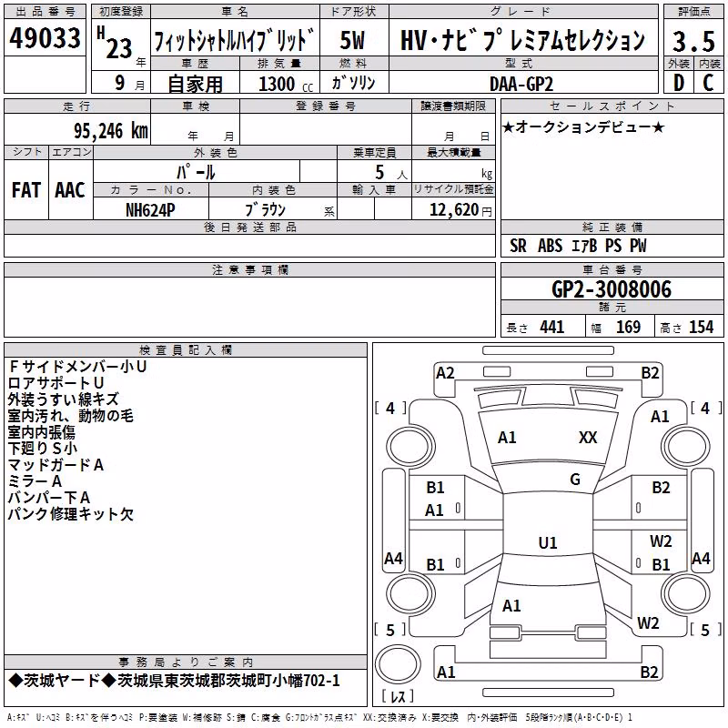Select door type value 5W
This screenshot has height=728, width=728.
[x=352, y=40]
